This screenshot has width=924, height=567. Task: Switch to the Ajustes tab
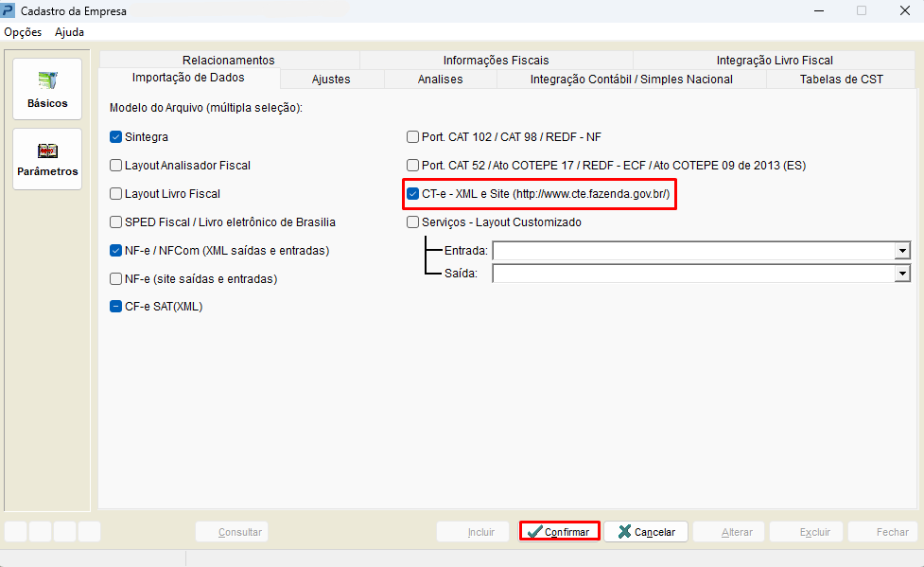click(x=331, y=80)
